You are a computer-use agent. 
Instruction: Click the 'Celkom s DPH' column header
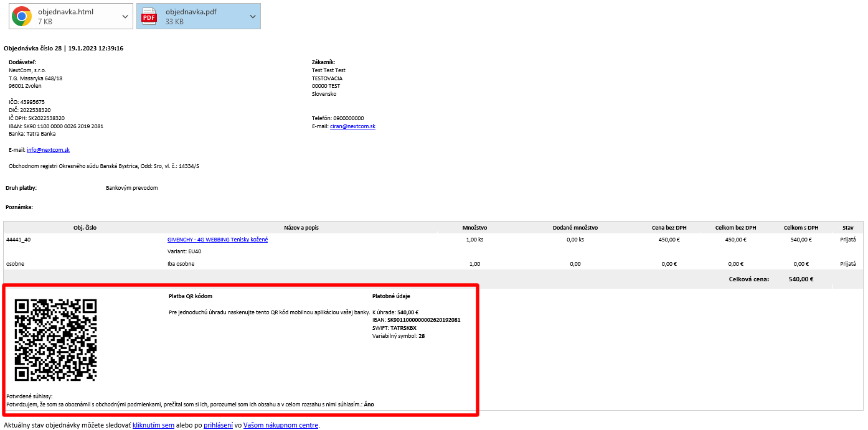click(x=801, y=228)
